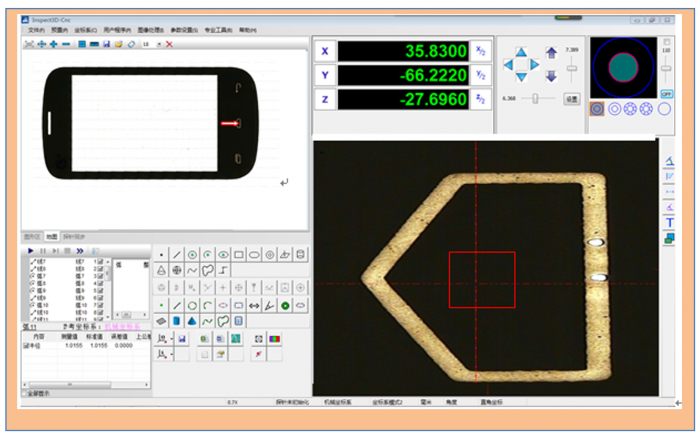Click the Z axis label button
700x436 pixels.
pyautogui.click(x=325, y=99)
